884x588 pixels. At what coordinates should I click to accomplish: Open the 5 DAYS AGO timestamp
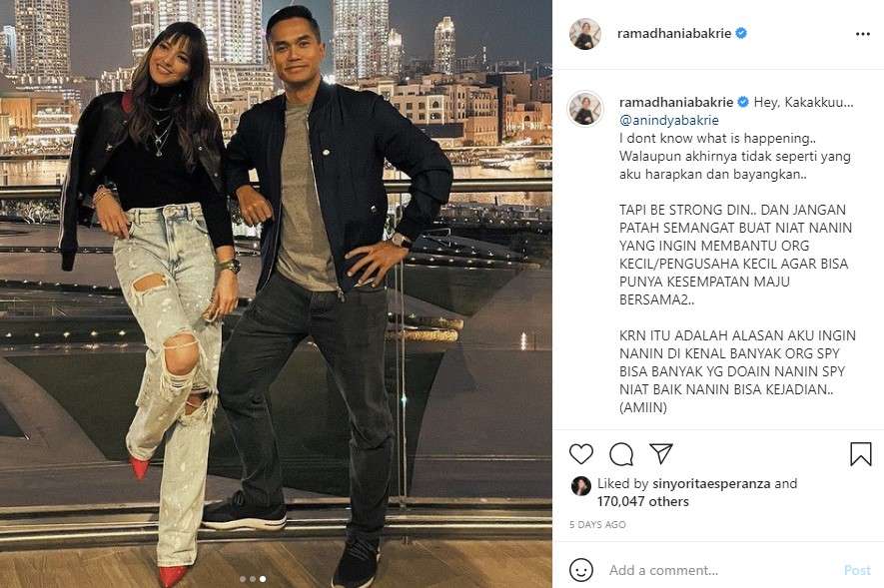(597, 524)
